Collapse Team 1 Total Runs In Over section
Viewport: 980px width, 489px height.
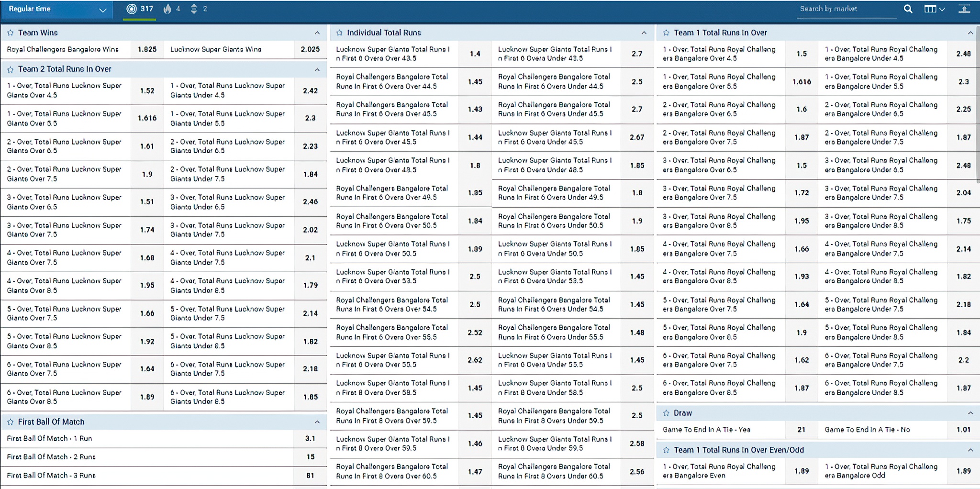[x=970, y=33]
